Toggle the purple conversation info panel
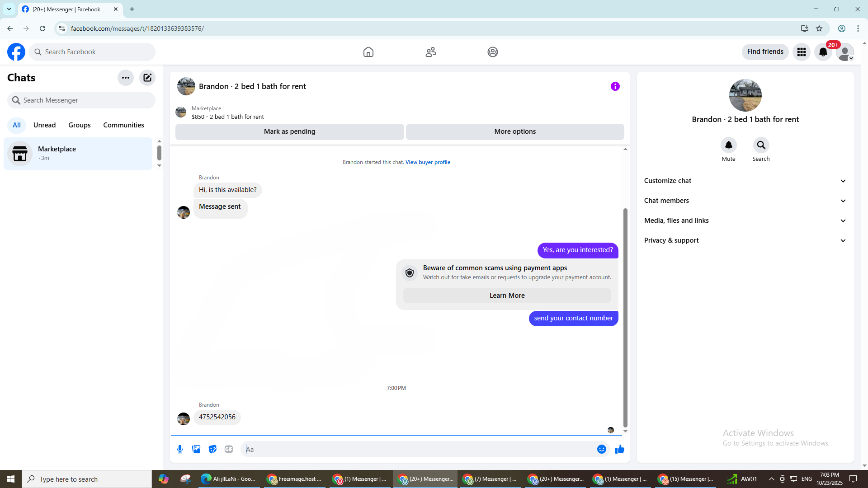Viewport: 868px width, 488px height. [615, 86]
